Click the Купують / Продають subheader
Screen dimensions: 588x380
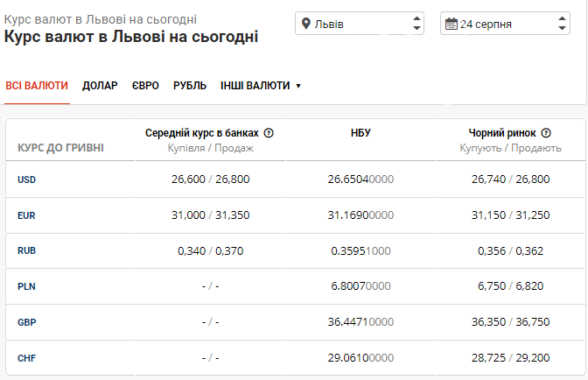click(510, 148)
